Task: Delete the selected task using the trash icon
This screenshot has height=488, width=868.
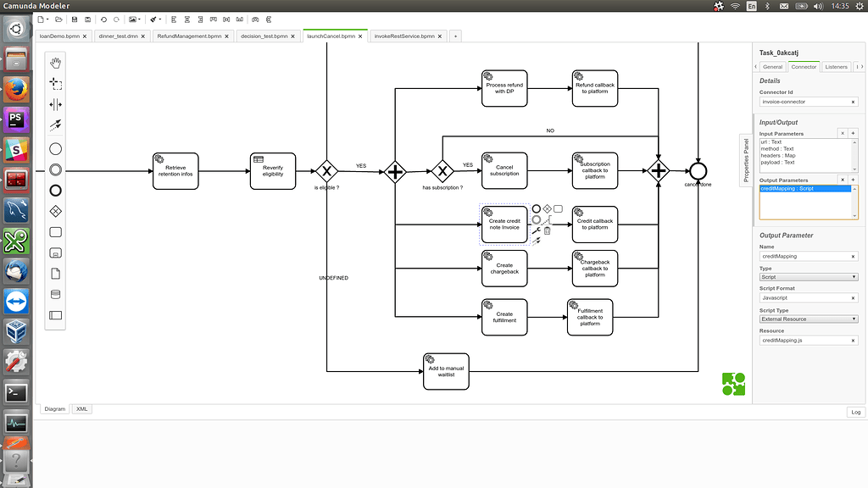Action: [548, 230]
